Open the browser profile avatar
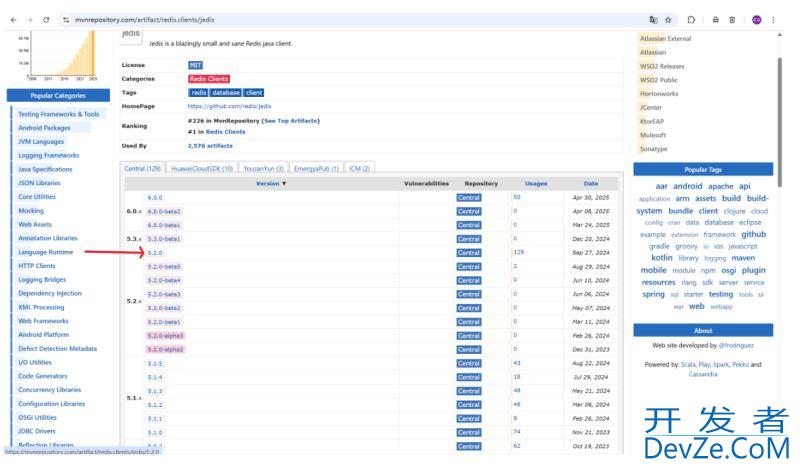Image resolution: width=800 pixels, height=470 pixels. [x=757, y=20]
